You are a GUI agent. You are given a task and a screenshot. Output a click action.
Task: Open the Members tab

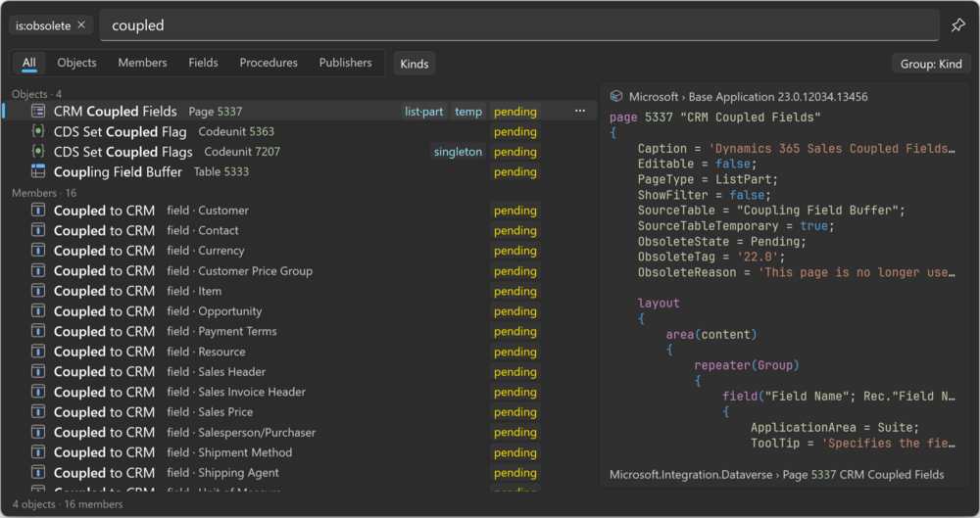pyautogui.click(x=142, y=63)
